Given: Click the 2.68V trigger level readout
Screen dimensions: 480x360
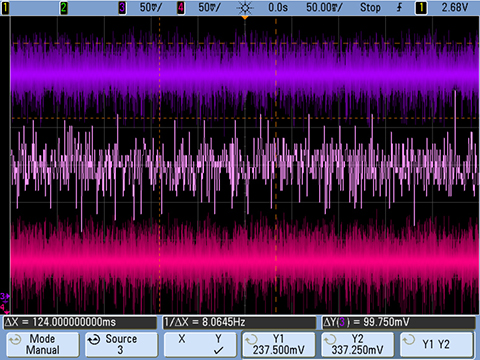Looking at the screenshot, I should pyautogui.click(x=455, y=7).
